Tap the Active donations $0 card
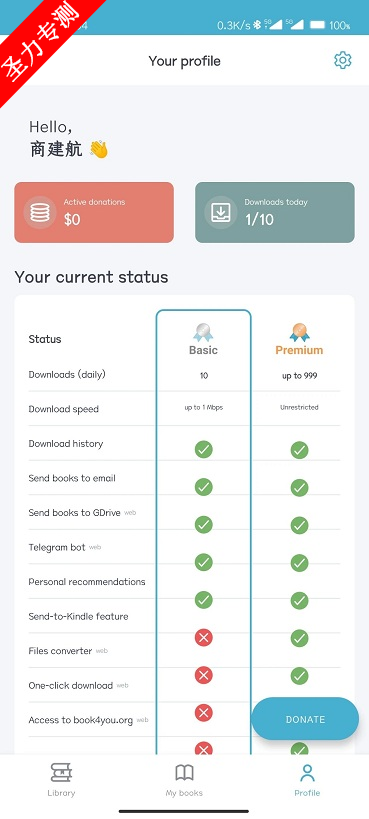This screenshot has height=819, width=369. click(x=94, y=213)
